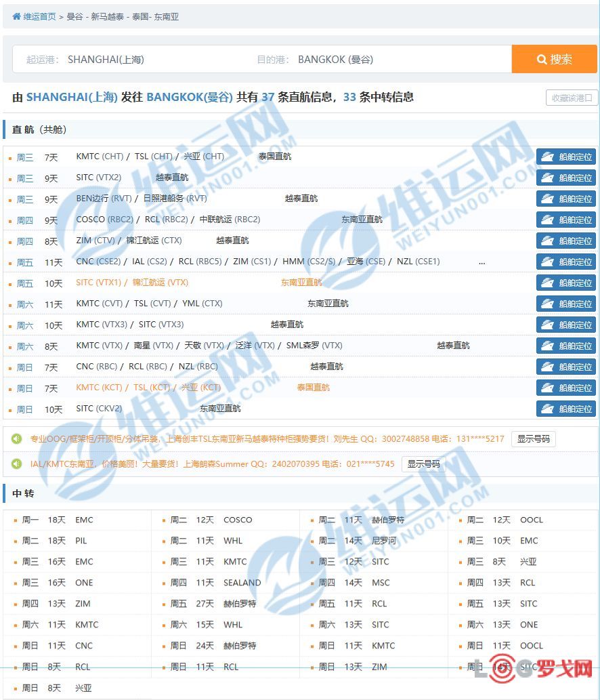Click the home icon beside 维运首页
600x700 pixels.
(x=16, y=16)
